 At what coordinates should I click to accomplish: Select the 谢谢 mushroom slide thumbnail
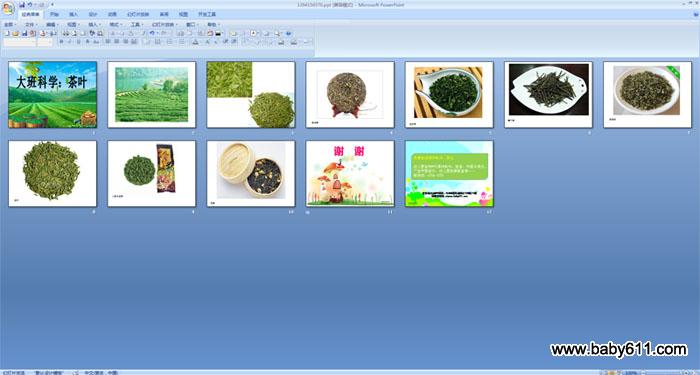pos(350,174)
